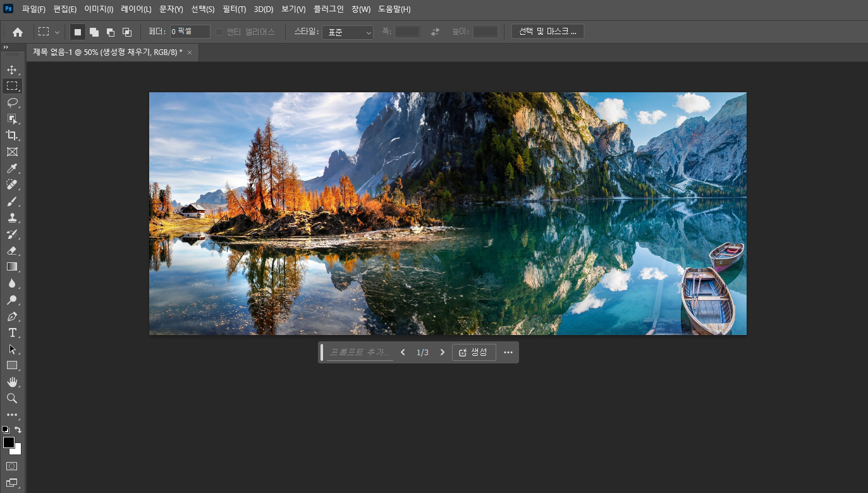Select the Horizontal Type tool
The width and height of the screenshot is (868, 493).
(12, 332)
